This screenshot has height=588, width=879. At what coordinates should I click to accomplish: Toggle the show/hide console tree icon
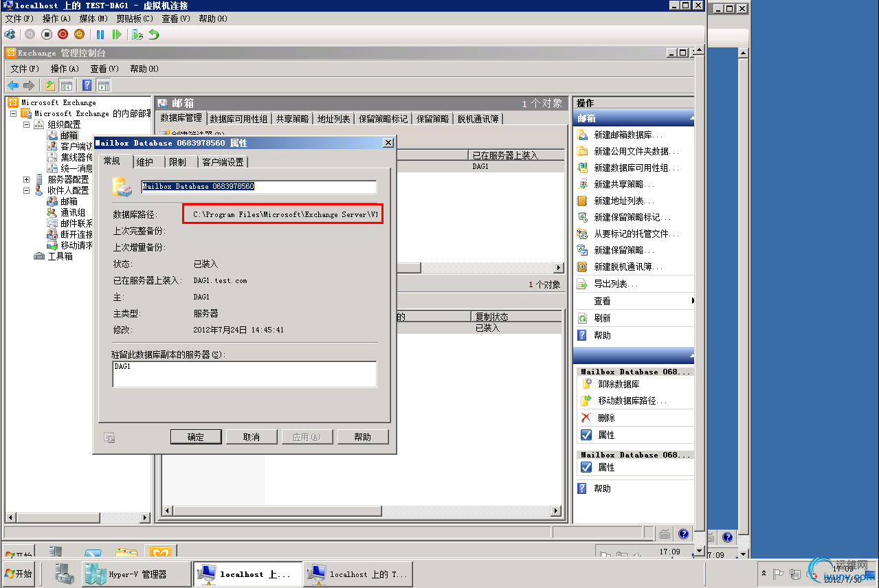pyautogui.click(x=67, y=85)
